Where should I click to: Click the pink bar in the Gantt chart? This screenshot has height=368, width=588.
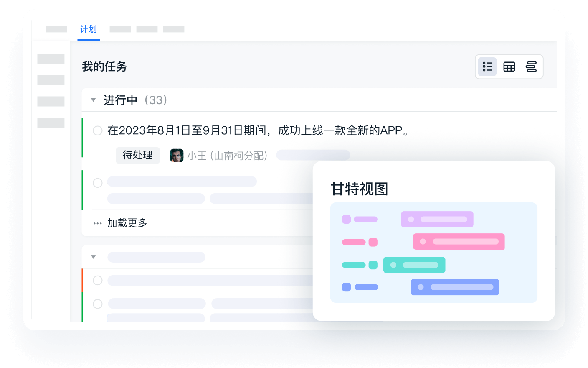click(x=459, y=242)
